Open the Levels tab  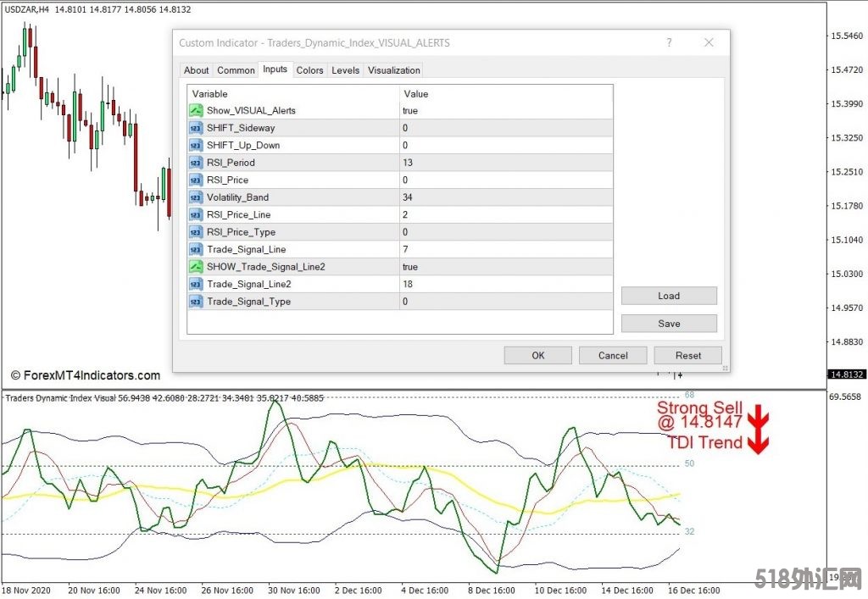tap(345, 70)
